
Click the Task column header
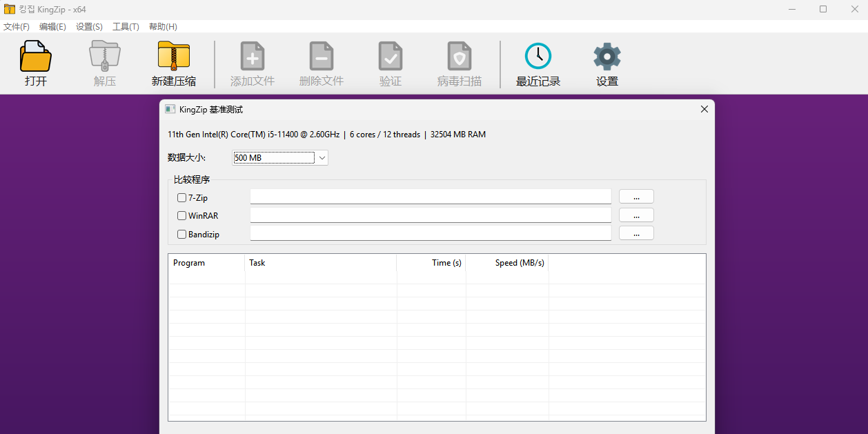click(x=321, y=263)
